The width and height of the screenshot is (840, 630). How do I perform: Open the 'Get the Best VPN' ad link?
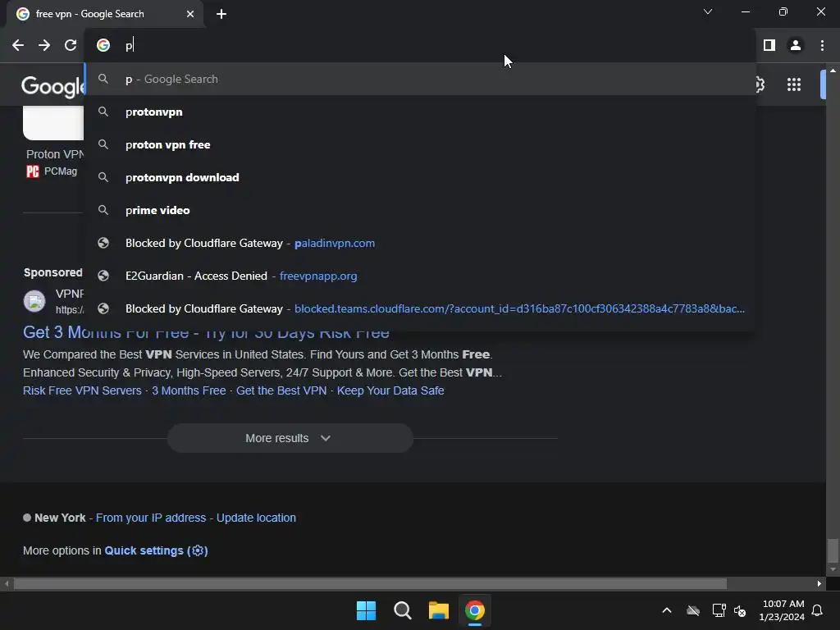281,390
